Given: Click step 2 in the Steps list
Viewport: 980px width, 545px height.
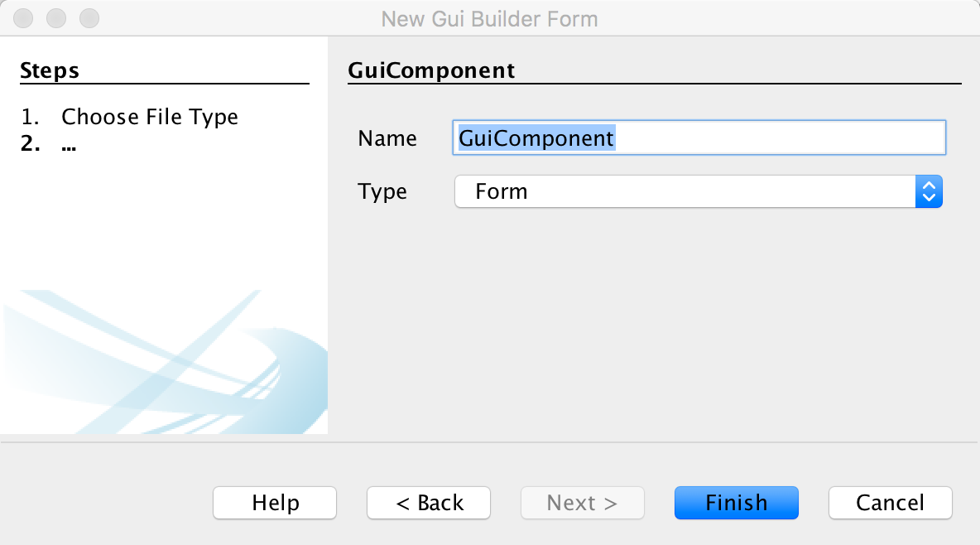Looking at the screenshot, I should 50,144.
